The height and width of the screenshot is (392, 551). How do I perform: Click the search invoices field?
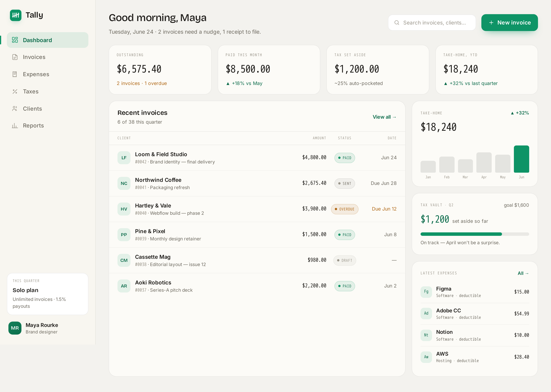432,23
